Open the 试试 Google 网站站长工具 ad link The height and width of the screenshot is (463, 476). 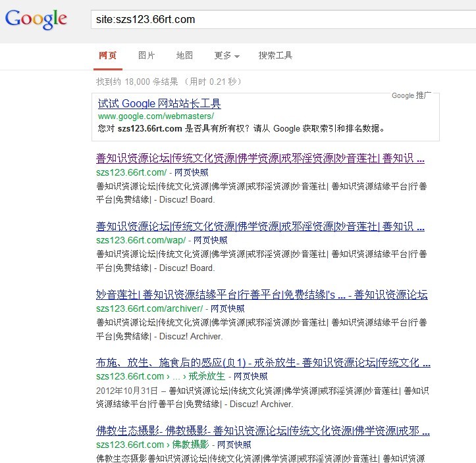(159, 104)
